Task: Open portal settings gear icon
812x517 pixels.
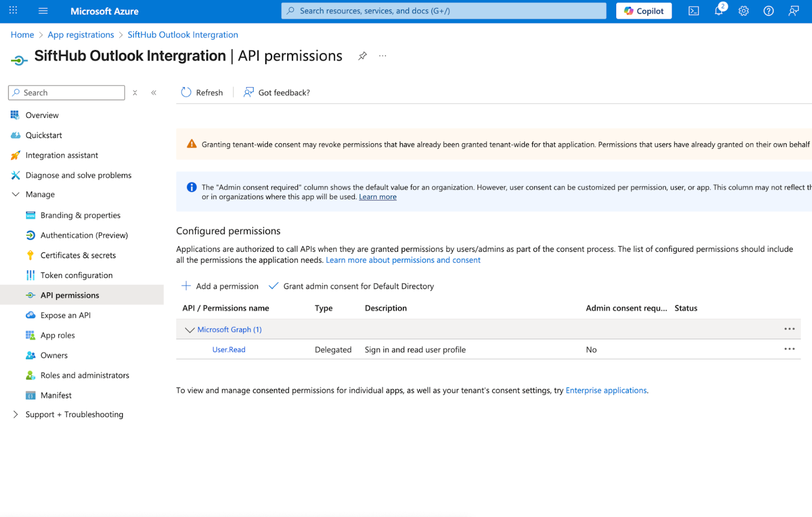Action: tap(743, 11)
